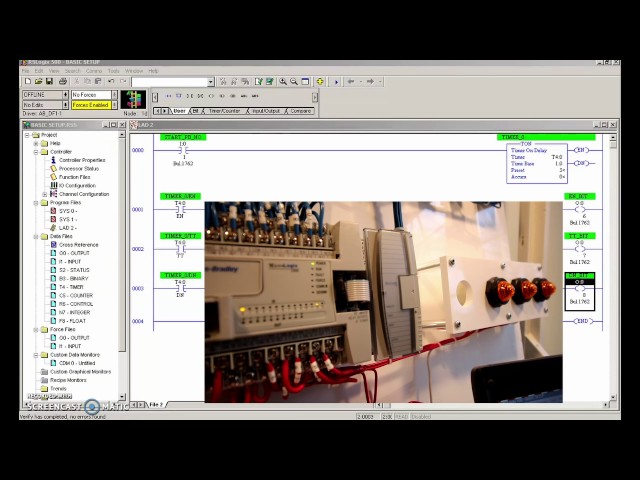The image size is (640, 480).
Task: Click the Back arrow navigation icon
Action: point(351,82)
